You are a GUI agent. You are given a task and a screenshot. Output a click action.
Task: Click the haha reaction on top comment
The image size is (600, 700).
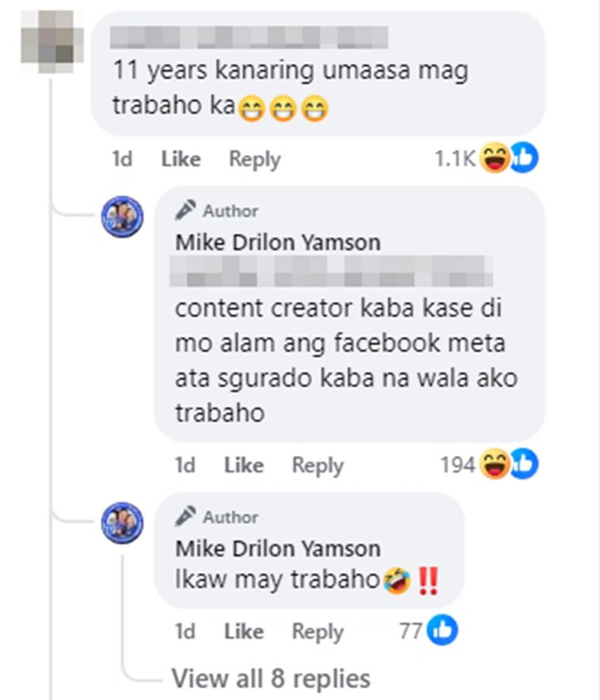pos(494,157)
